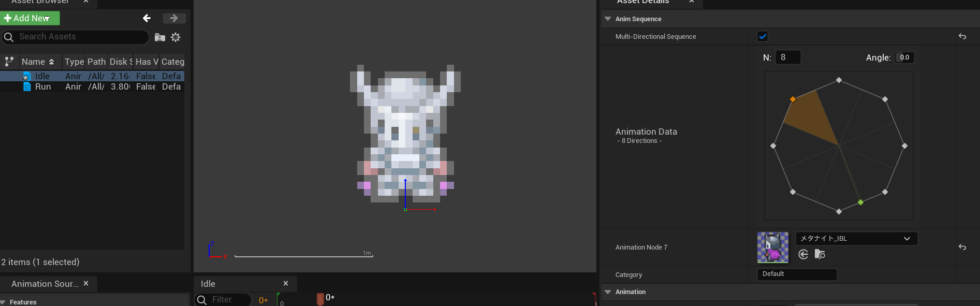This screenshot has width=980, height=306.
Task: Click the source control branch column icon
Action: (x=9, y=62)
